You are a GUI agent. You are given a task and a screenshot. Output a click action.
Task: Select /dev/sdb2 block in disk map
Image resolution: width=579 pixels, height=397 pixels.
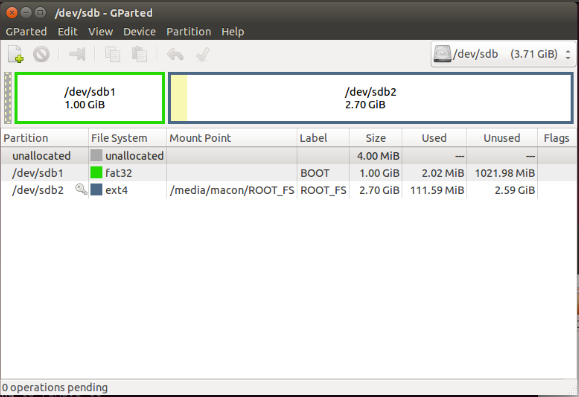[x=371, y=98]
